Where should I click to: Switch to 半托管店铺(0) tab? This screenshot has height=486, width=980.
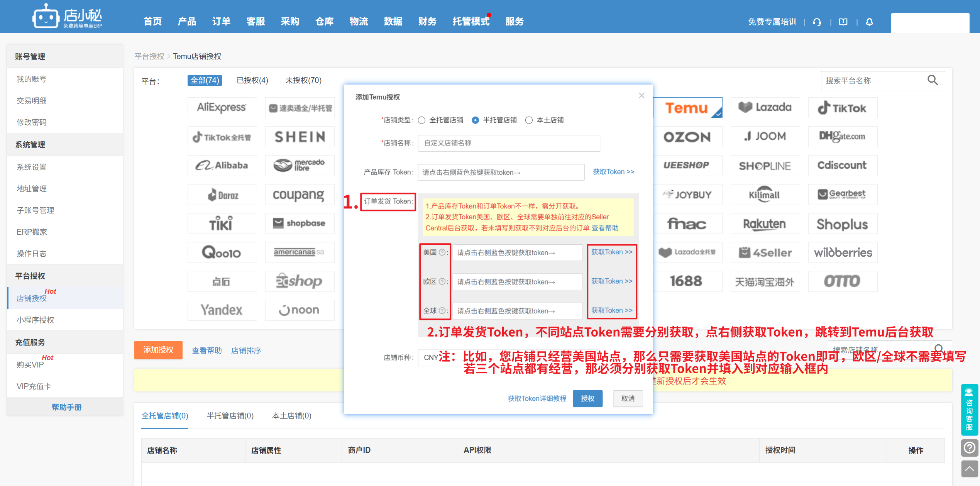(x=230, y=416)
